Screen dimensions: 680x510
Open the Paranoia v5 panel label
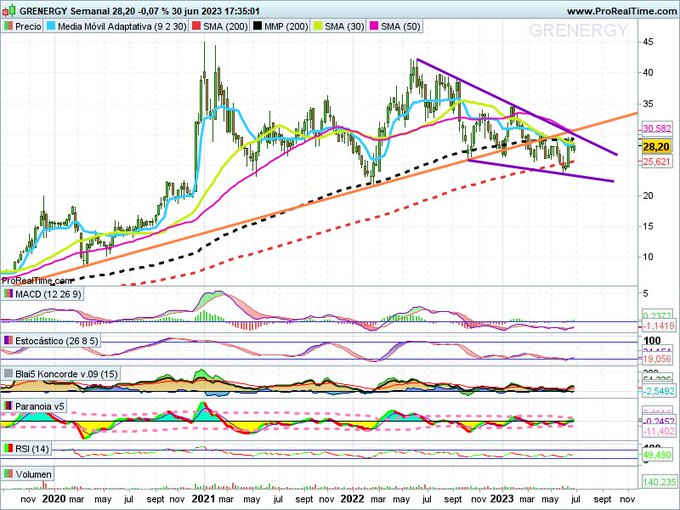39,406
